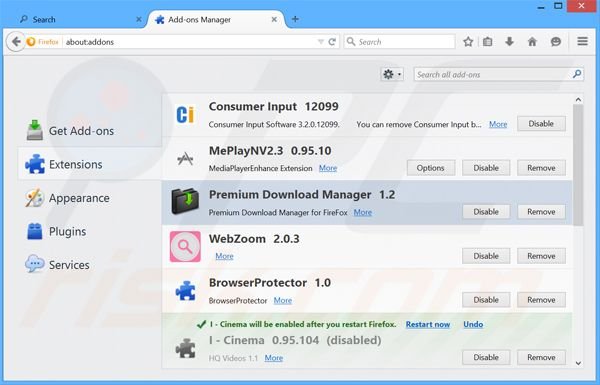Click the MePlayNV2.3 extension icon

point(185,158)
